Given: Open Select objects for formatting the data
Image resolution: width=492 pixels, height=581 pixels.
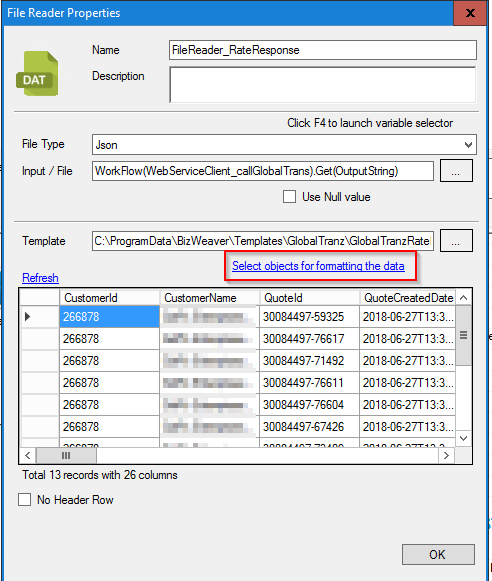Looking at the screenshot, I should [318, 266].
